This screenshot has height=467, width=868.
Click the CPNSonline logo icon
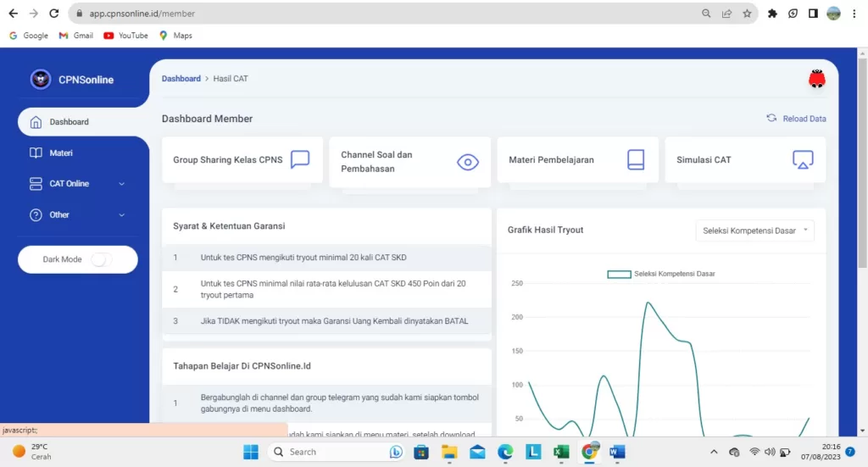pos(40,80)
